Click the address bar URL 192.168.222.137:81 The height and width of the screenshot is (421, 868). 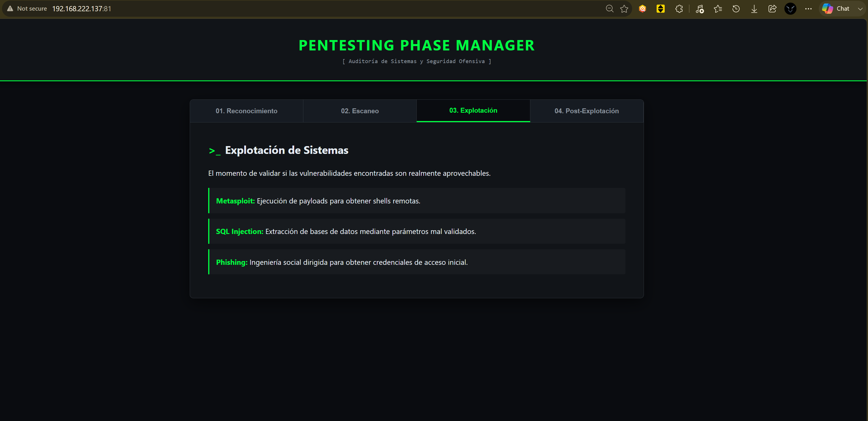coord(82,9)
